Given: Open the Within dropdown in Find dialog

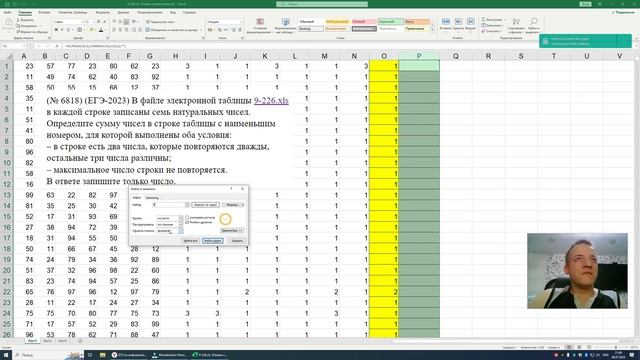Looking at the screenshot, I should click(181, 218).
